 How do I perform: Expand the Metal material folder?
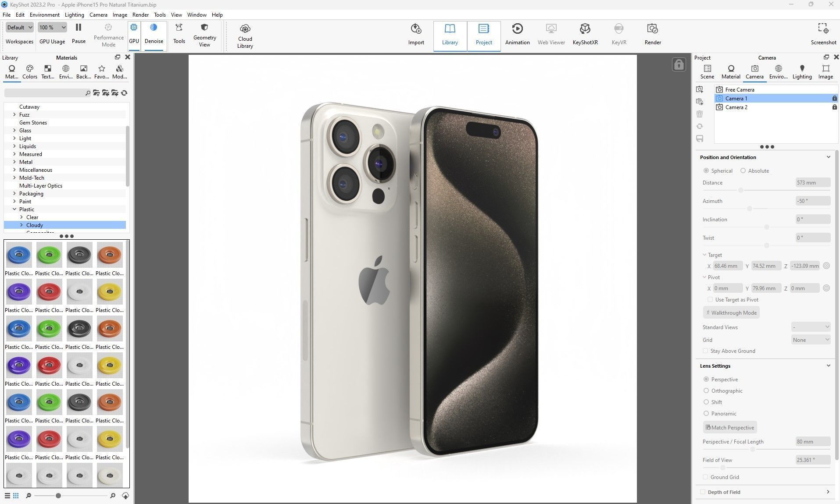pos(14,162)
